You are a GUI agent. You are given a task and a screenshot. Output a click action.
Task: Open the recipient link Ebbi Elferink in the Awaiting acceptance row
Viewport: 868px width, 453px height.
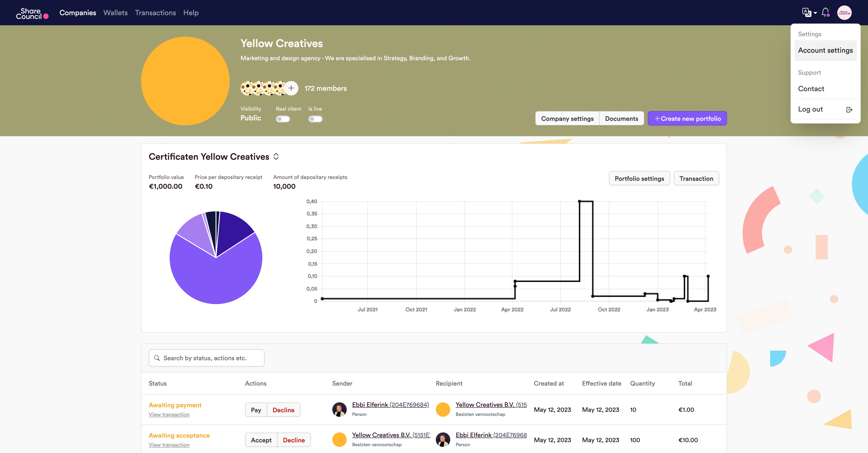(491, 435)
